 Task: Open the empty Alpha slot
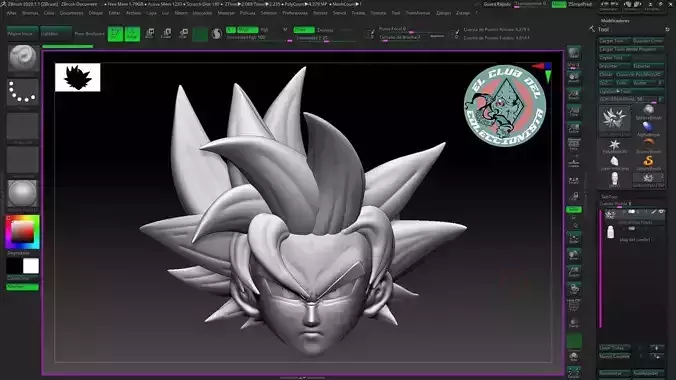point(22,126)
